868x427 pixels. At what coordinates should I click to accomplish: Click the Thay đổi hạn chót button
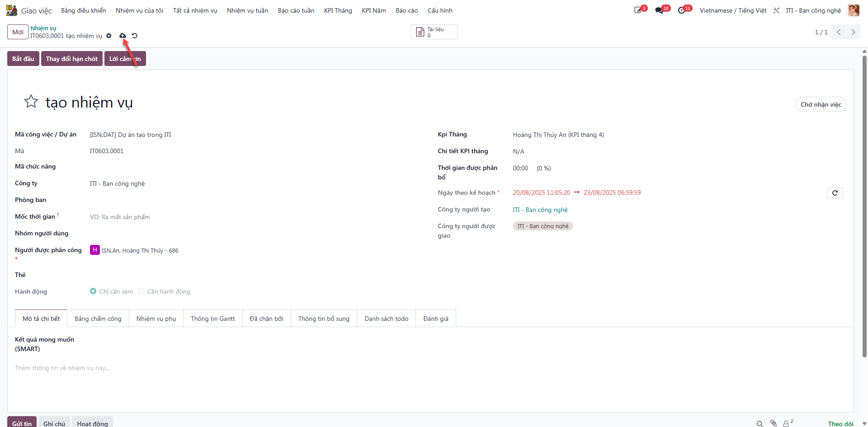[72, 59]
